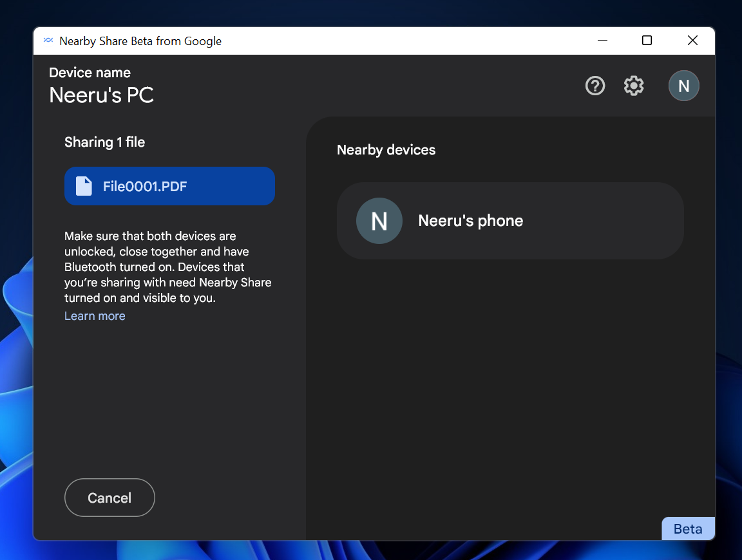Click the Neeru's PC device name

[x=101, y=95]
